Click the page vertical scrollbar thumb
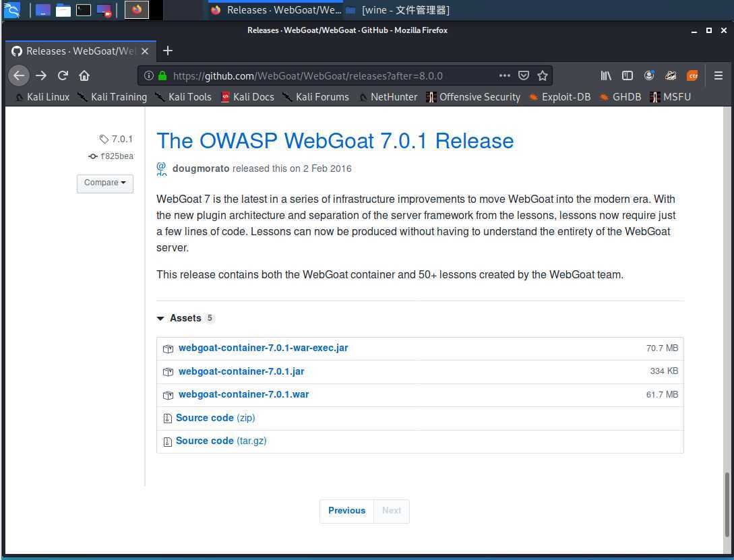The height and width of the screenshot is (560, 734). [727, 504]
